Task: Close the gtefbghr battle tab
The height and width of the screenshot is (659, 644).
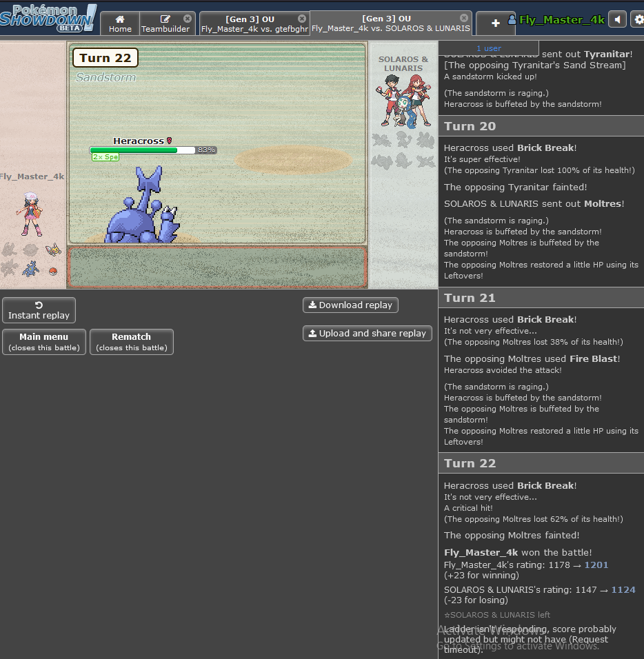Action: [x=302, y=19]
